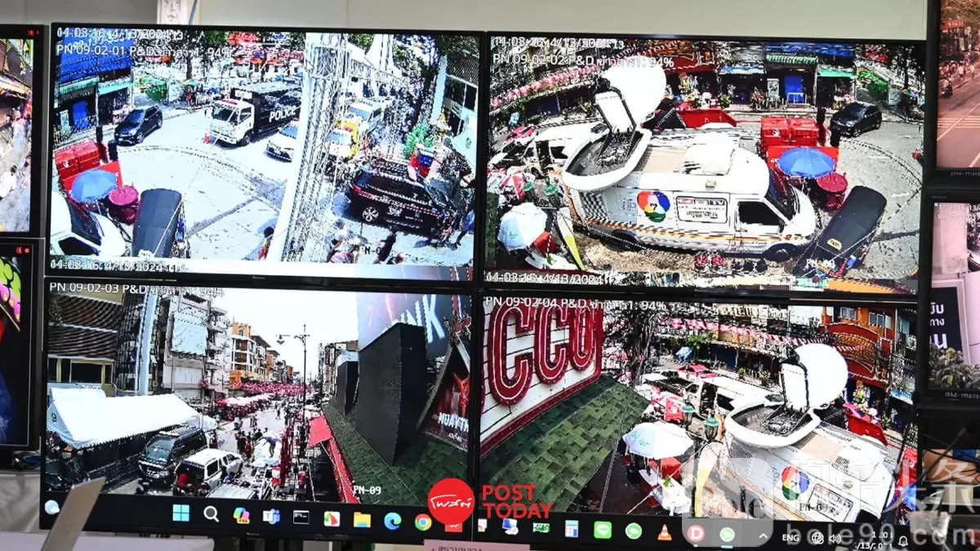Select camera feed PN 09-02-03 street view

(x=257, y=392)
